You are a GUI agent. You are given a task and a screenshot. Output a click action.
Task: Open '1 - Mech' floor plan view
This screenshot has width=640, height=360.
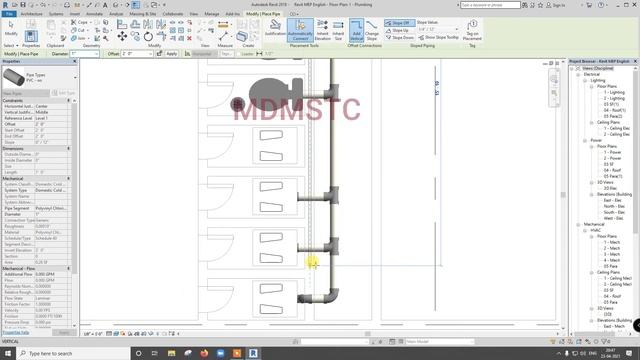(612, 242)
